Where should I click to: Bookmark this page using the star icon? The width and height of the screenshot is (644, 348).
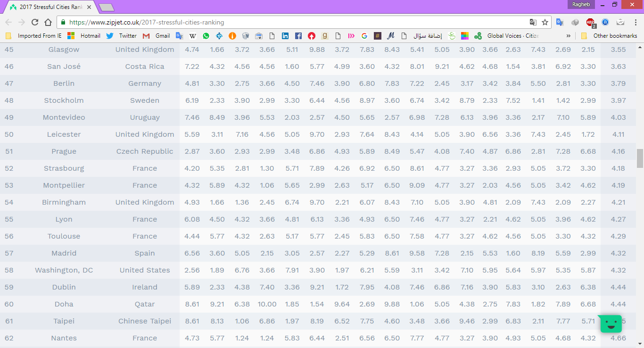click(545, 22)
